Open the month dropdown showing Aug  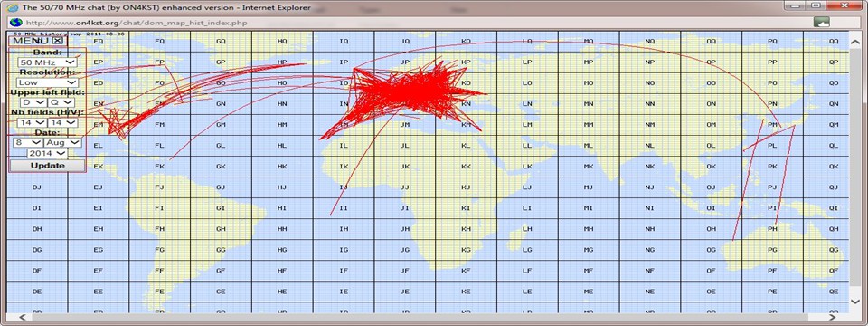(61, 142)
